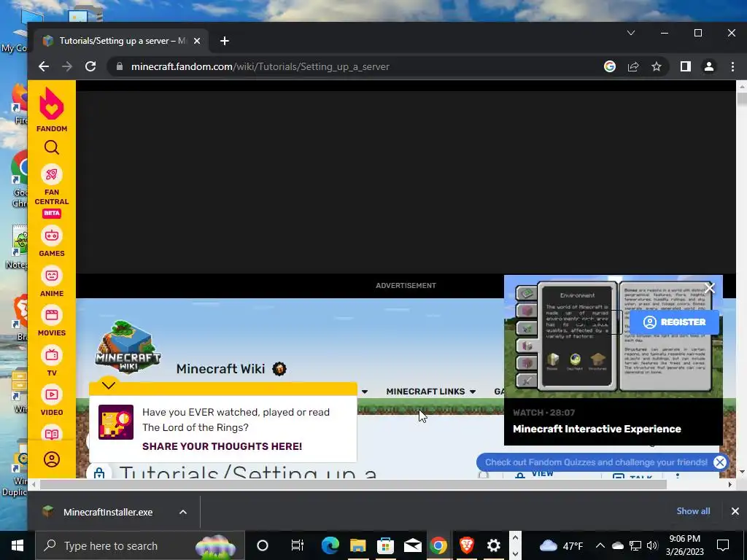Play Minecraft Interactive Experience video thumbnail

pos(613,337)
